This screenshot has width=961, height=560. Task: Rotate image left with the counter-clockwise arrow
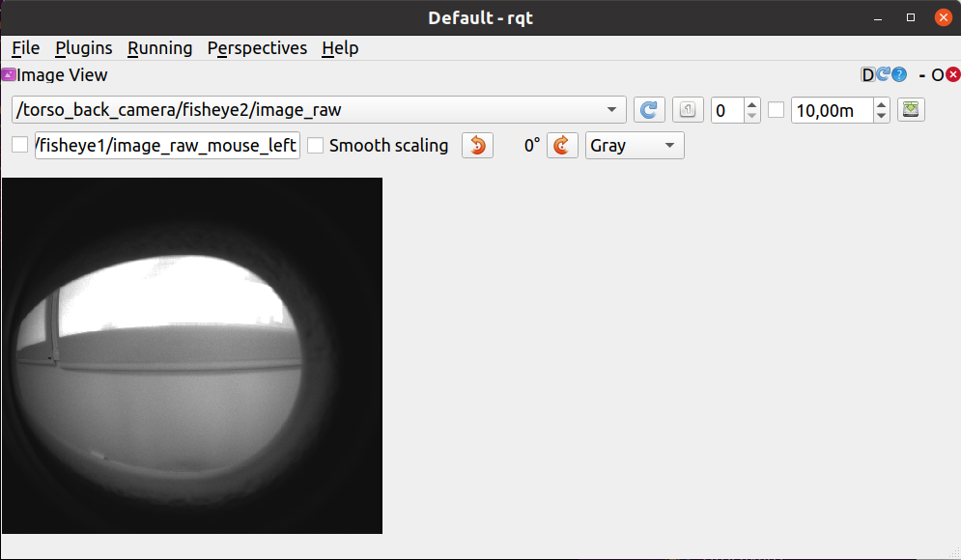[477, 146]
